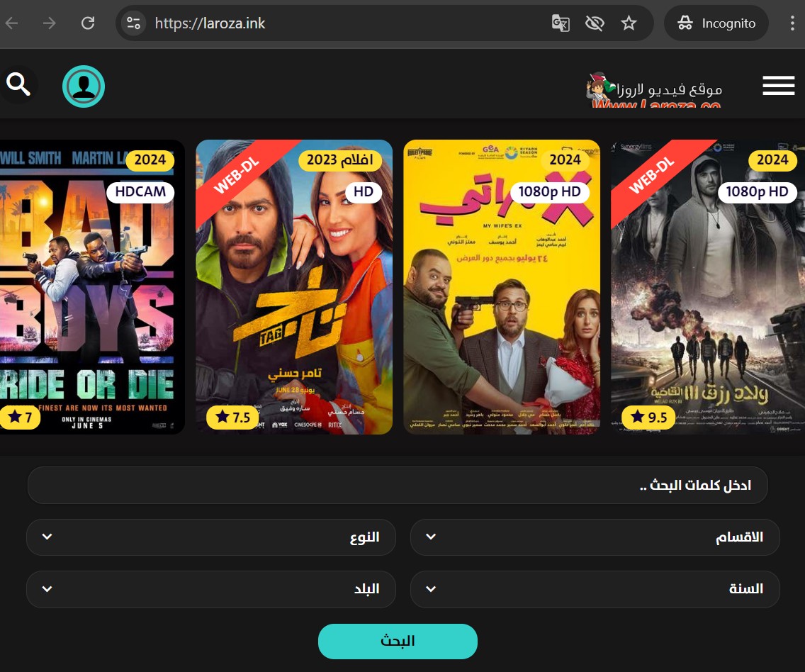Open the user profile avatar icon
Viewport: 805px width, 672px height.
pyautogui.click(x=84, y=86)
